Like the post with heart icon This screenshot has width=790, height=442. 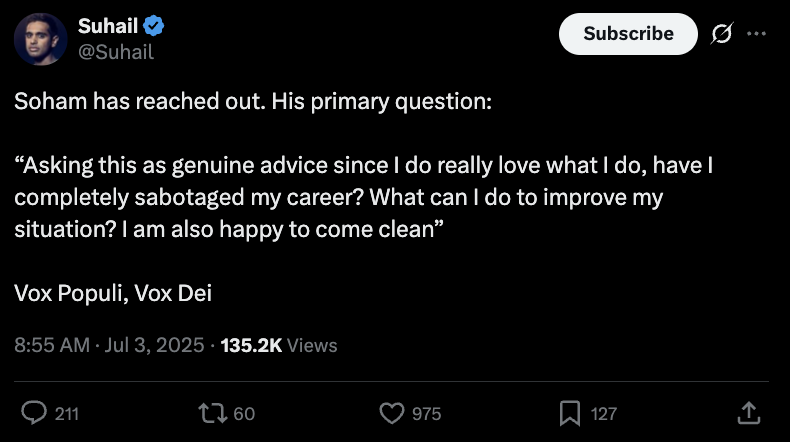point(391,412)
